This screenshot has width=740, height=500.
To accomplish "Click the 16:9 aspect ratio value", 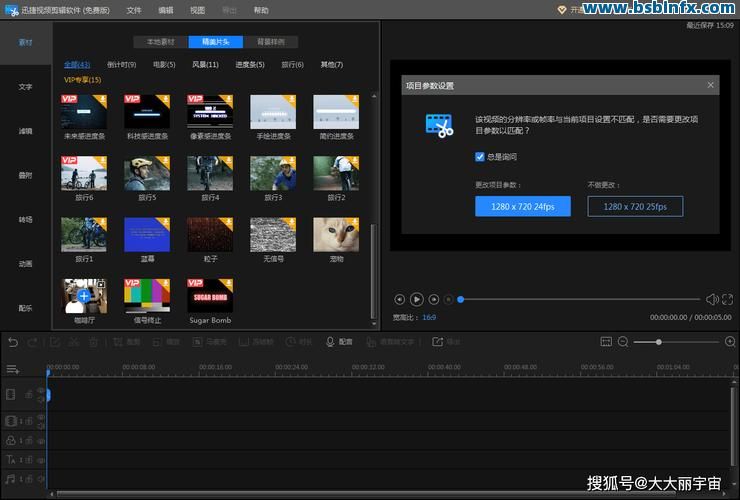I will [x=429, y=317].
